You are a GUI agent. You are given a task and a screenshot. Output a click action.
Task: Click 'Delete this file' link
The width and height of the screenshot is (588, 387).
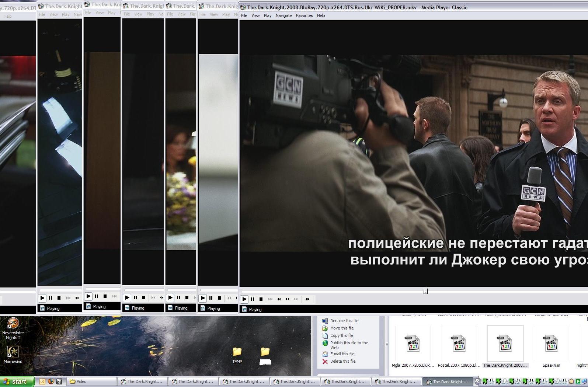(x=343, y=361)
